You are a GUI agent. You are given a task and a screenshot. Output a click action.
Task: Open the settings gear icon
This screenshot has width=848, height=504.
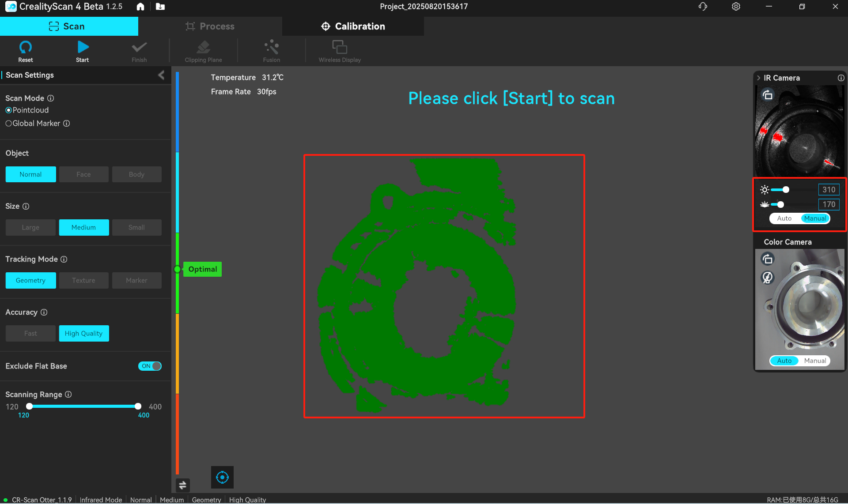736,7
